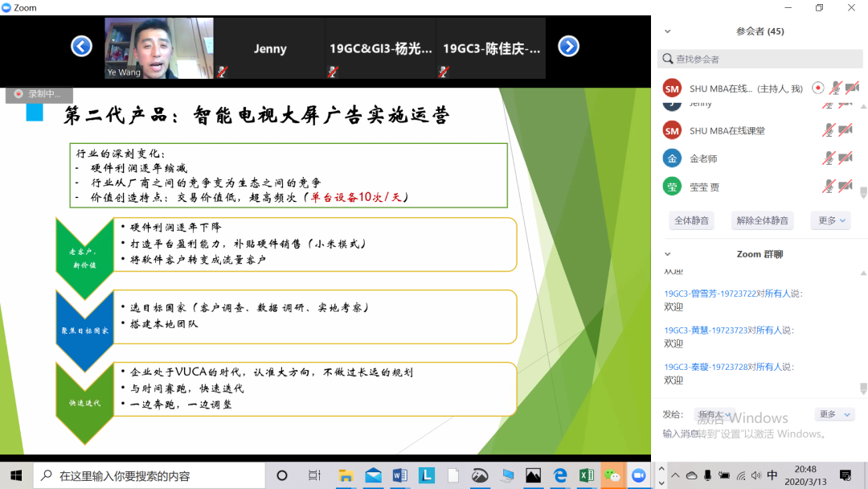868x489 pixels.
Task: Click the recording indicator icon beside the host name
Action: point(817,88)
